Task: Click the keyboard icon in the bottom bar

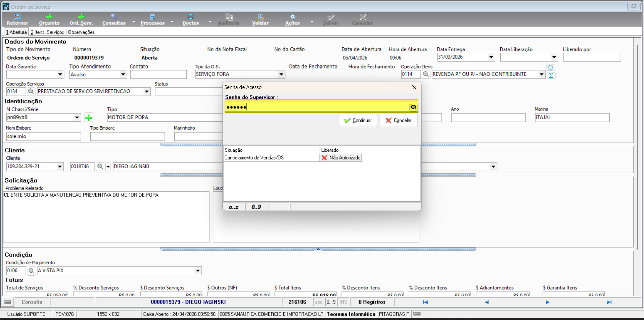Action: pos(7,302)
